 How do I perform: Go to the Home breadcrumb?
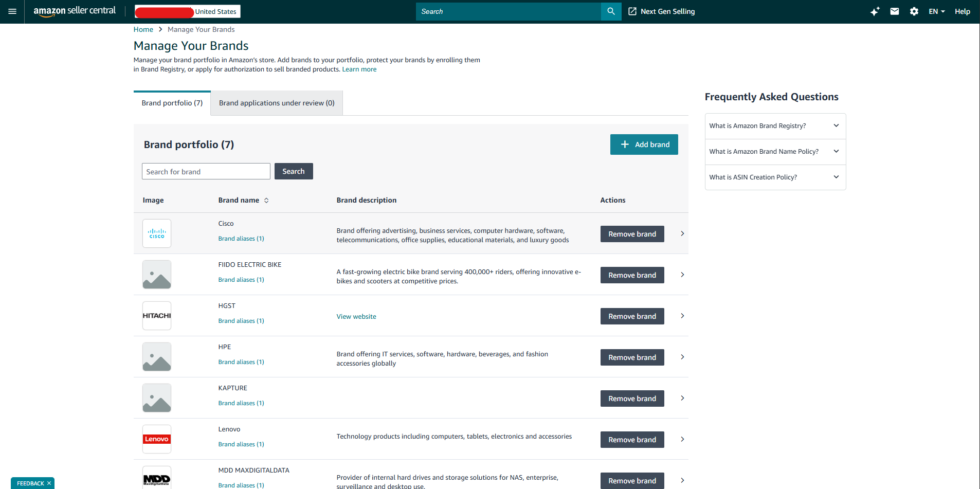pos(143,29)
